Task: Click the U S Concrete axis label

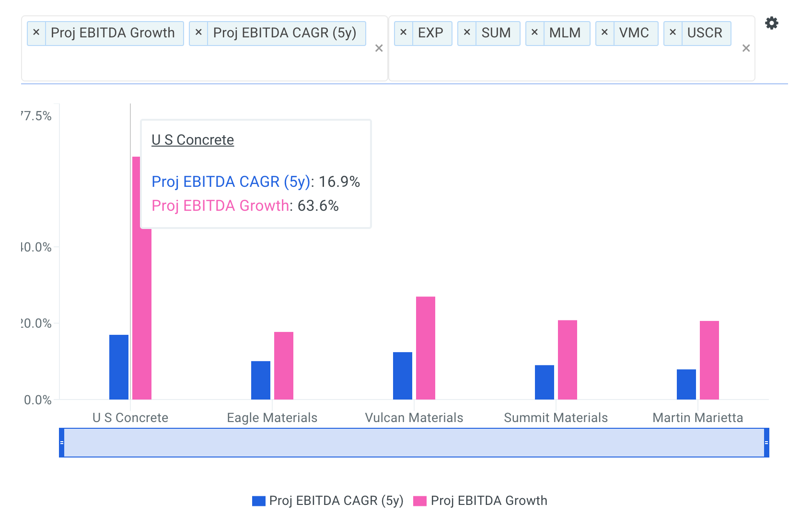Action: (x=130, y=418)
